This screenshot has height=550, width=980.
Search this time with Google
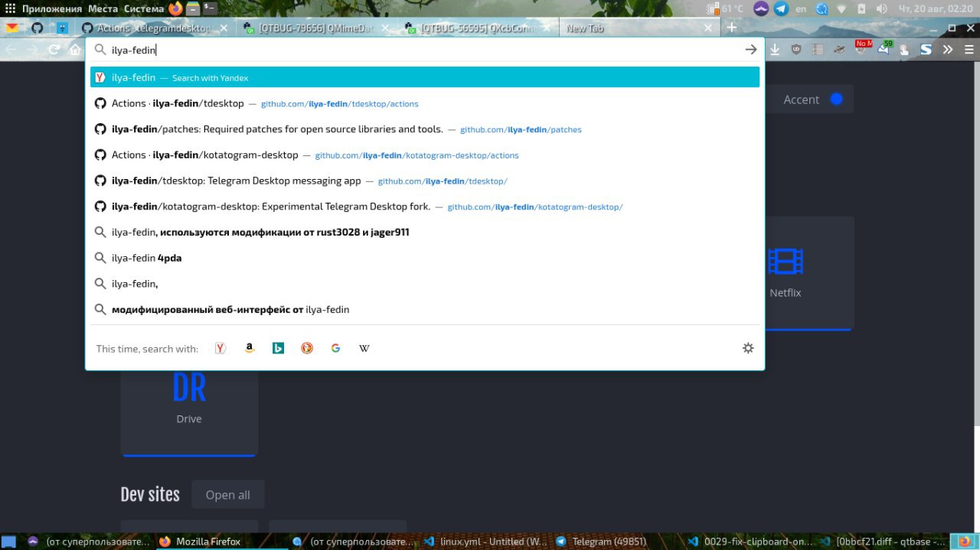[335, 348]
